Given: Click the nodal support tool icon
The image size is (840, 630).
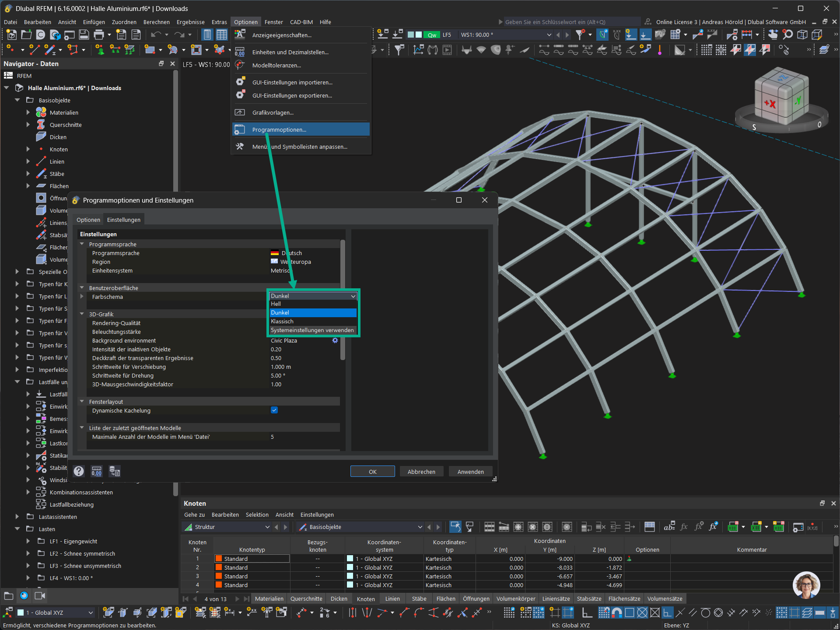Looking at the screenshot, I should coord(100,49).
